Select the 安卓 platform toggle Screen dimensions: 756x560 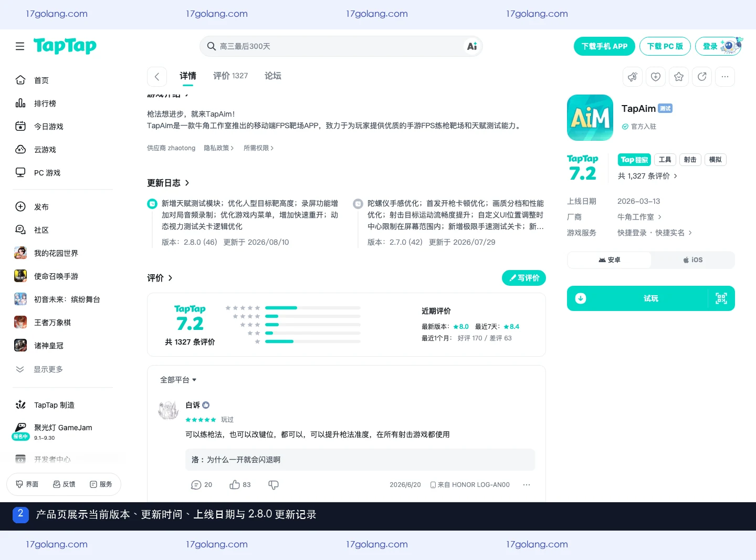tap(610, 260)
